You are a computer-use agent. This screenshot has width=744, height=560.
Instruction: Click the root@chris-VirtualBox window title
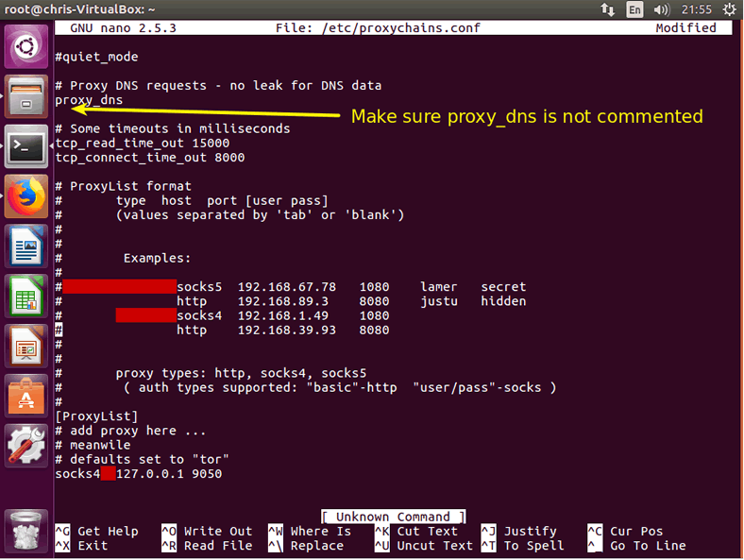tap(79, 9)
